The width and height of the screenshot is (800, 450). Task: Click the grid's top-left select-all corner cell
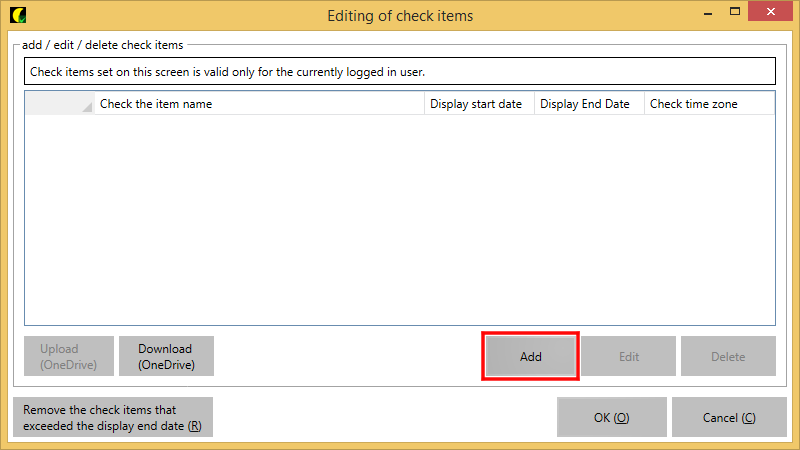59,104
